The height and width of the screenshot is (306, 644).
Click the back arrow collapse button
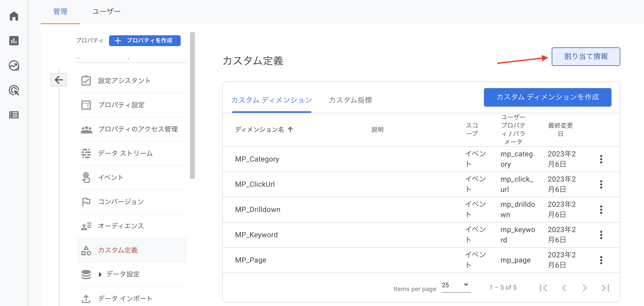tap(59, 80)
